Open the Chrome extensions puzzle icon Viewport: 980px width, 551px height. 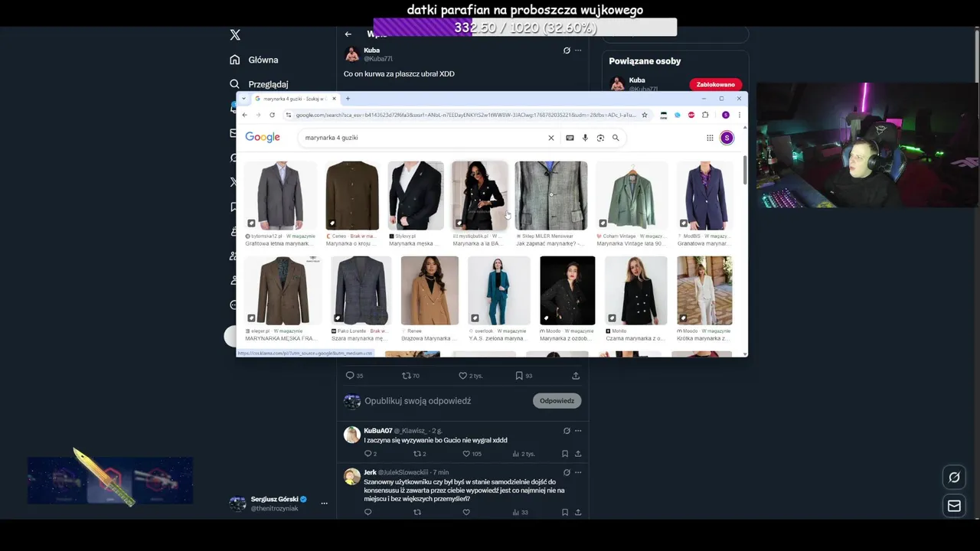705,115
